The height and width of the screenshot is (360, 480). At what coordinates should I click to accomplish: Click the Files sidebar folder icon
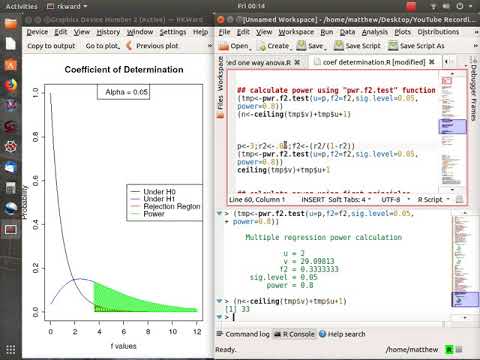[x=220, y=116]
